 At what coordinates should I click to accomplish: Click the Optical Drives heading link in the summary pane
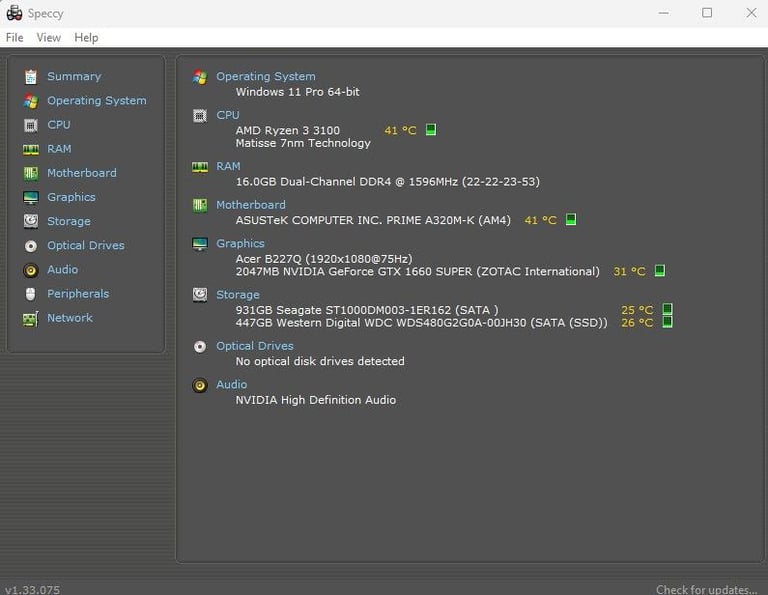[255, 346]
